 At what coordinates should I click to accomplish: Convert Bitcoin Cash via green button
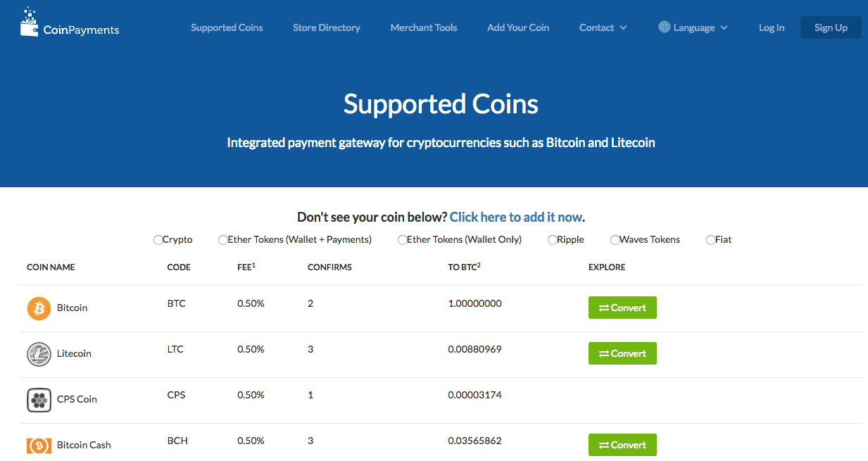point(622,445)
